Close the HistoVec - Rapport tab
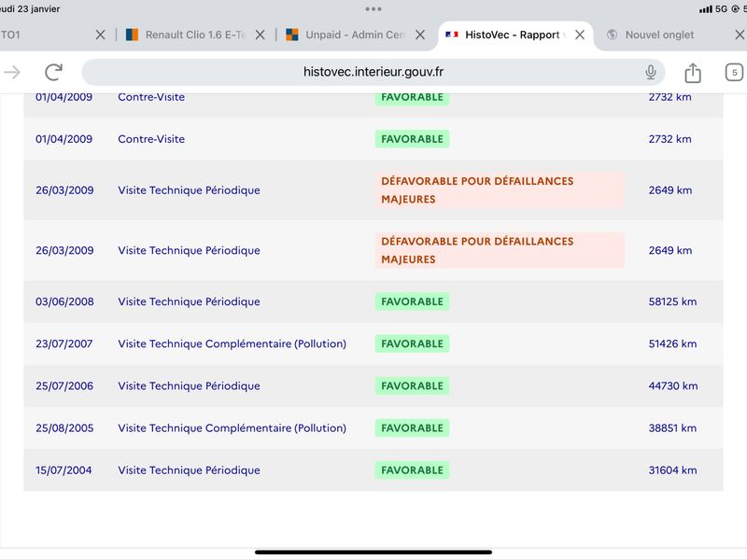This screenshot has height=560, width=747. click(580, 35)
